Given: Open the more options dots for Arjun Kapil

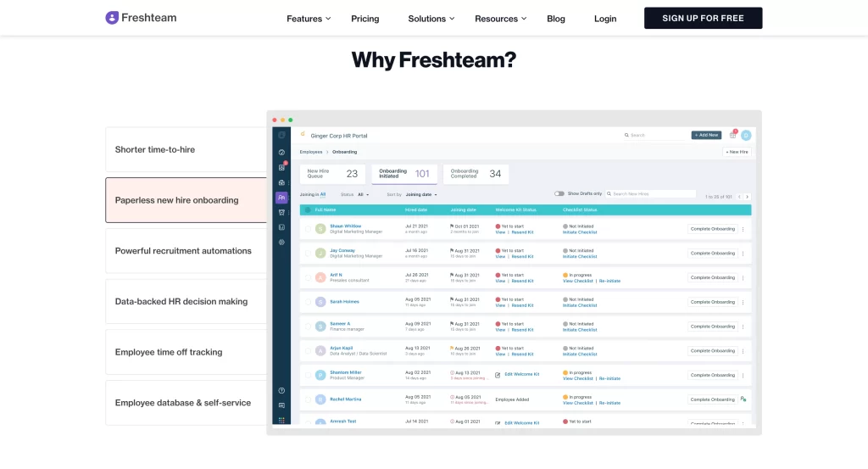Looking at the screenshot, I should pyautogui.click(x=743, y=350).
